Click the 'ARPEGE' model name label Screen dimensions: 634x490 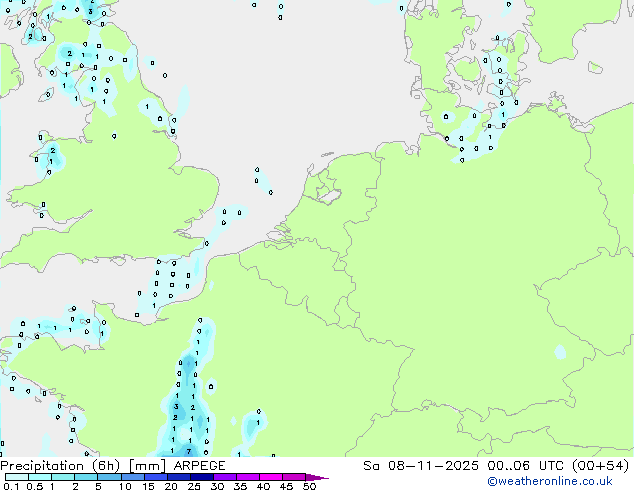pos(199,466)
